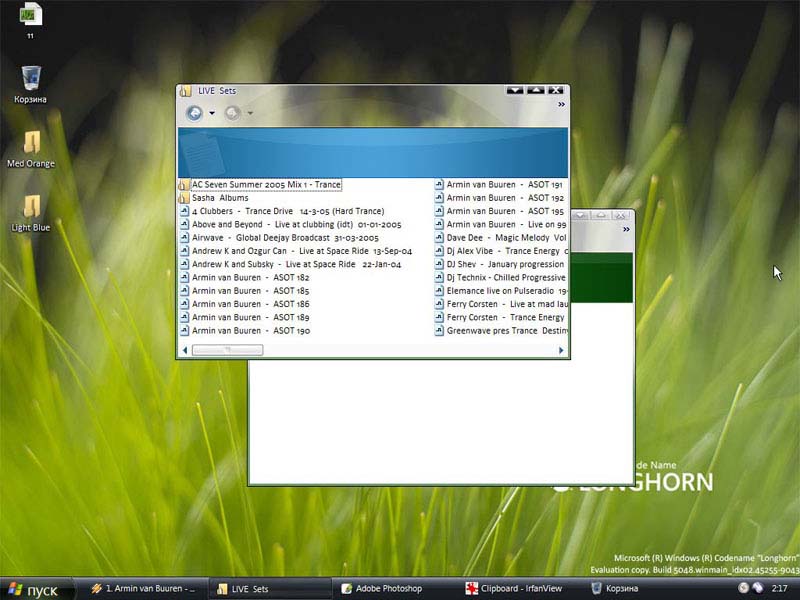Open the Sasha Albums folder icon
The height and width of the screenshot is (600, 800).
point(185,198)
